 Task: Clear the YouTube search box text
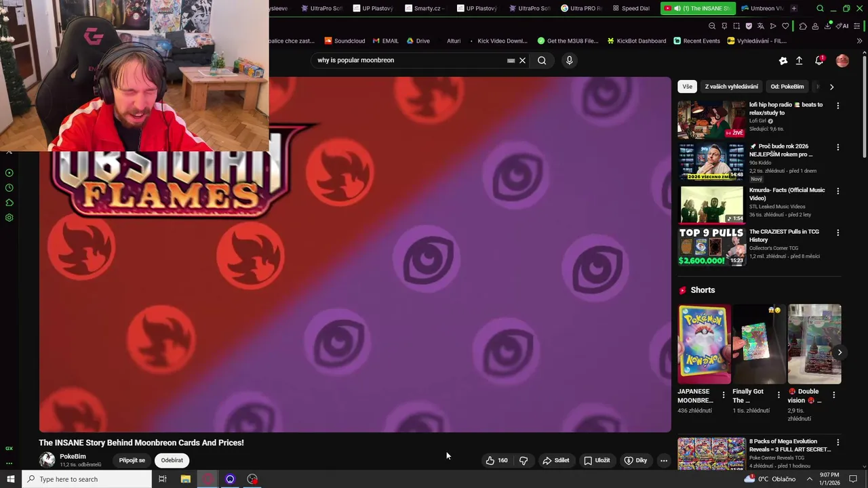[522, 60]
